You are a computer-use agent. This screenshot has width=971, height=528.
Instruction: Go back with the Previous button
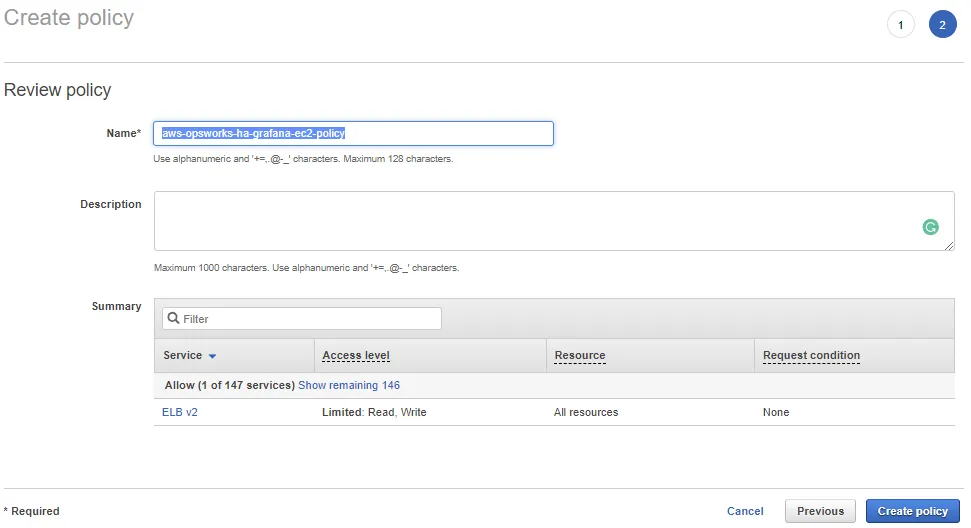point(820,511)
